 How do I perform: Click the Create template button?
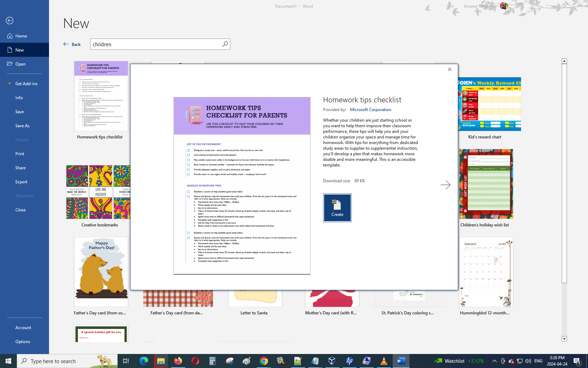(337, 208)
